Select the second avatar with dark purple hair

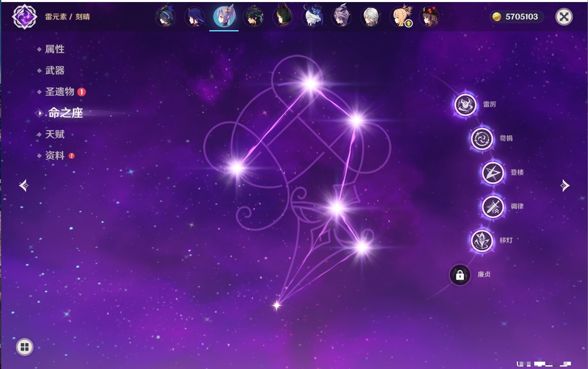click(195, 17)
